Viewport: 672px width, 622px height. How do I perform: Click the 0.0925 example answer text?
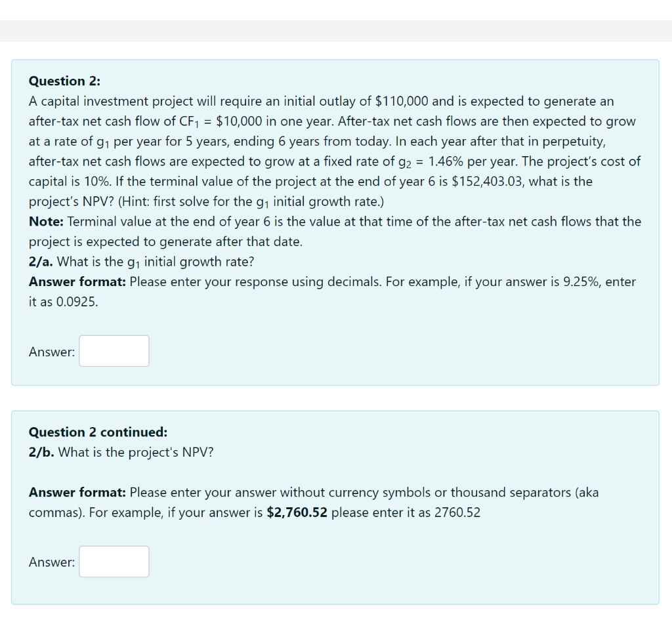click(x=73, y=301)
